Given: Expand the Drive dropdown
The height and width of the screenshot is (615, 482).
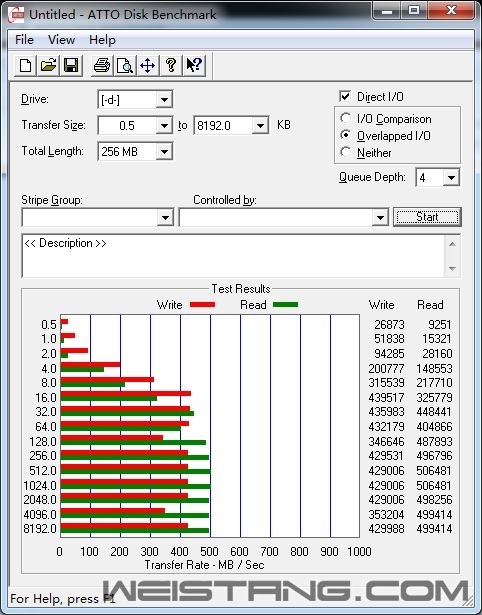Looking at the screenshot, I should coord(164,100).
